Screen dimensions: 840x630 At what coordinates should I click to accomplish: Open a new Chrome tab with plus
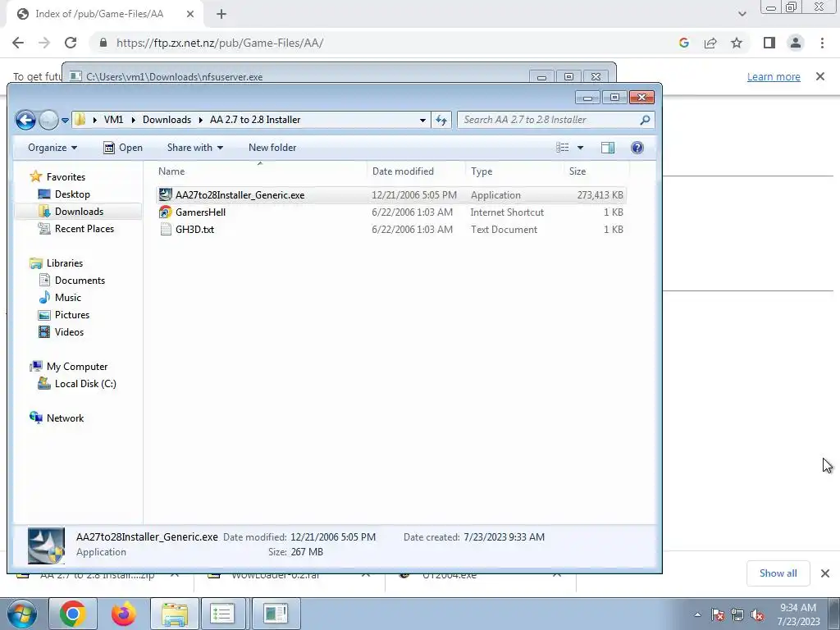point(221,14)
